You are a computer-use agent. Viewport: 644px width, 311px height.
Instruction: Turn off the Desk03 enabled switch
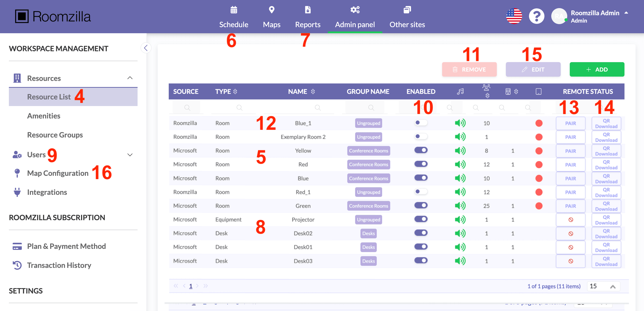coord(421,261)
